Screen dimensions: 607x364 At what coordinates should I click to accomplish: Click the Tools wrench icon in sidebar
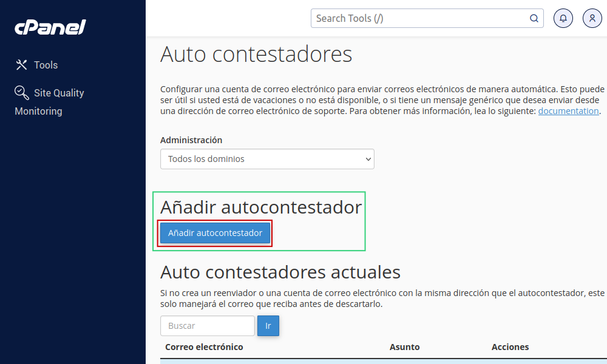coord(22,65)
